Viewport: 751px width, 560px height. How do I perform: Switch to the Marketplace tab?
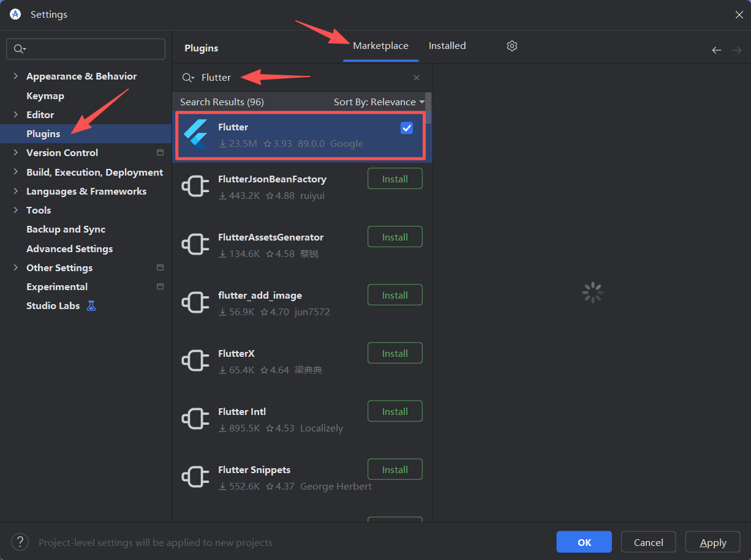[x=380, y=46]
